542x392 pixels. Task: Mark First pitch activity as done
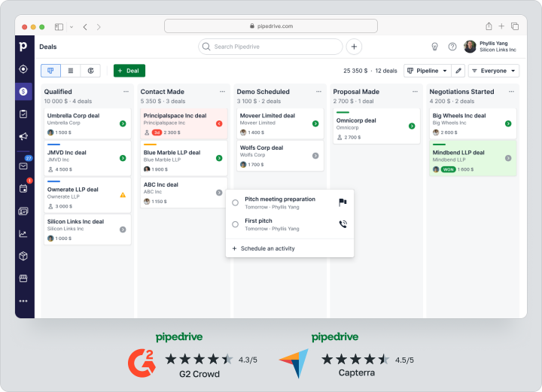tap(236, 224)
